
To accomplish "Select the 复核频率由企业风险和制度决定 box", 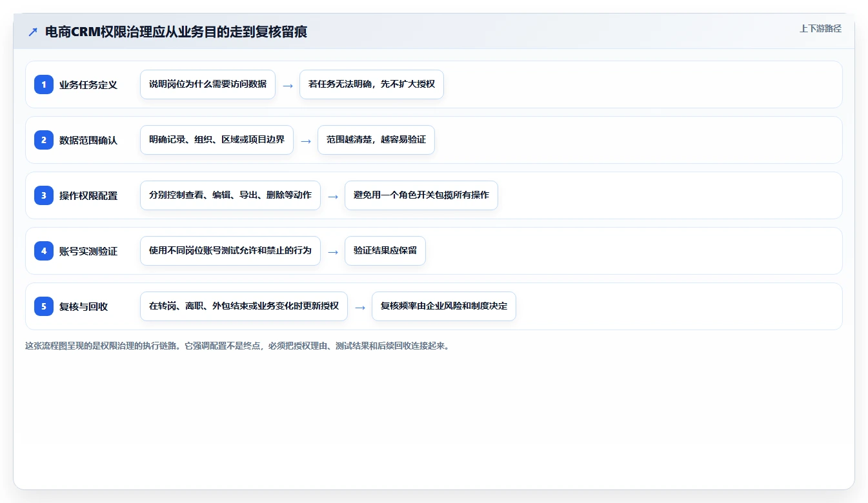I will 444,306.
